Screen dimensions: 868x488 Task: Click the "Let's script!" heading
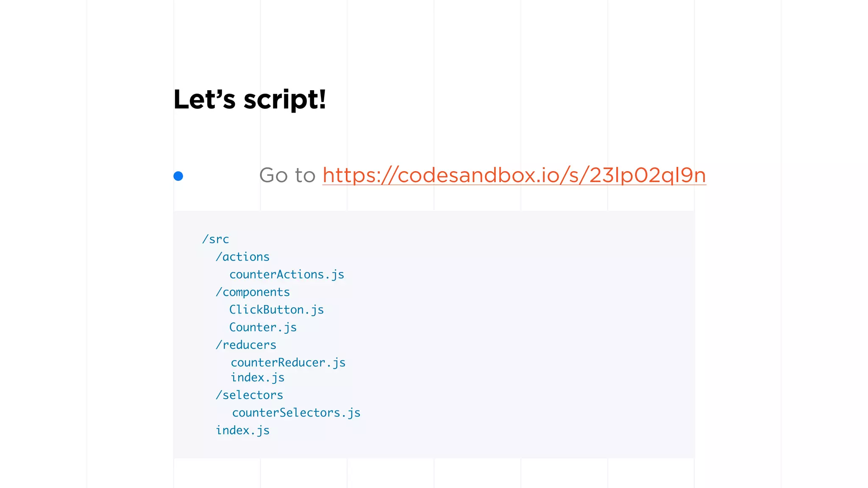pyautogui.click(x=250, y=100)
